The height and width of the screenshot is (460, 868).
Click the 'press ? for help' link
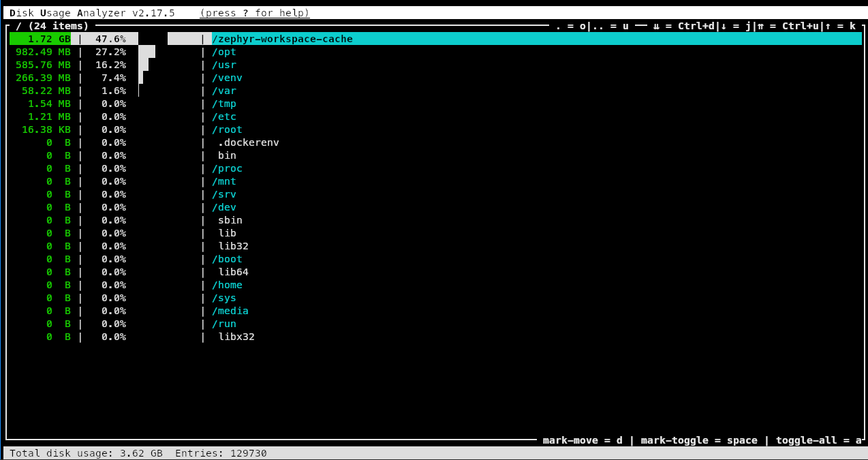coord(255,13)
